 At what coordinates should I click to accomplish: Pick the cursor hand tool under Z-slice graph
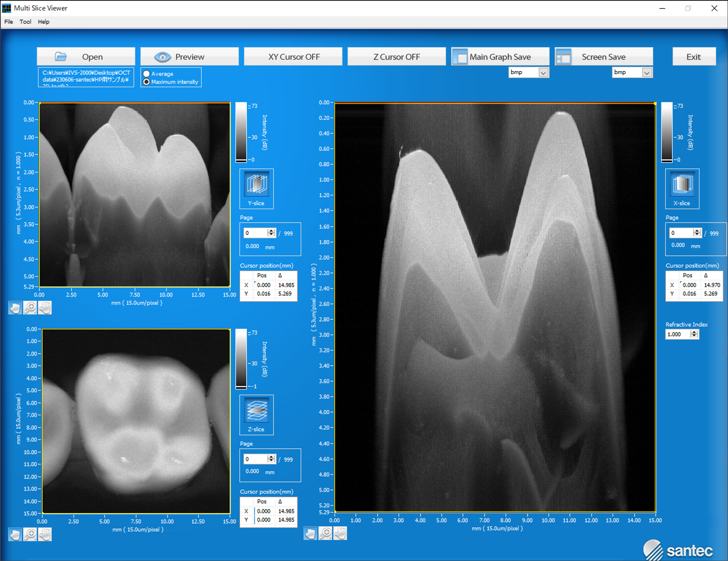15,534
